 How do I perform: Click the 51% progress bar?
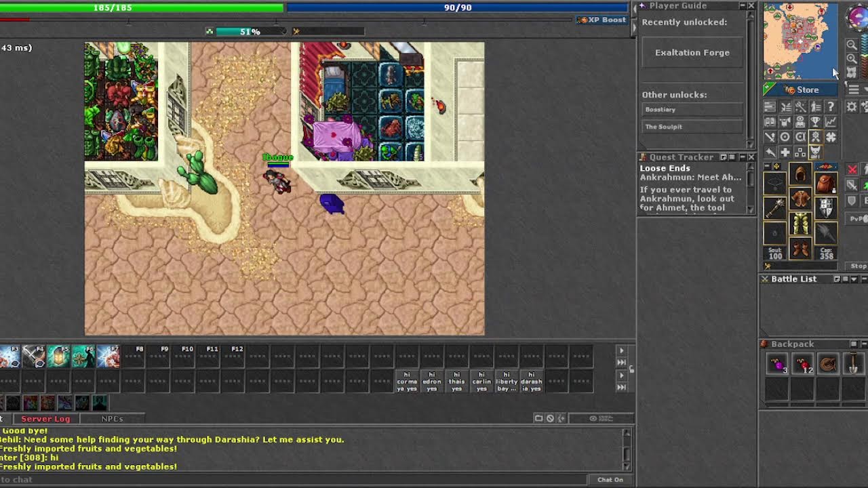click(250, 32)
